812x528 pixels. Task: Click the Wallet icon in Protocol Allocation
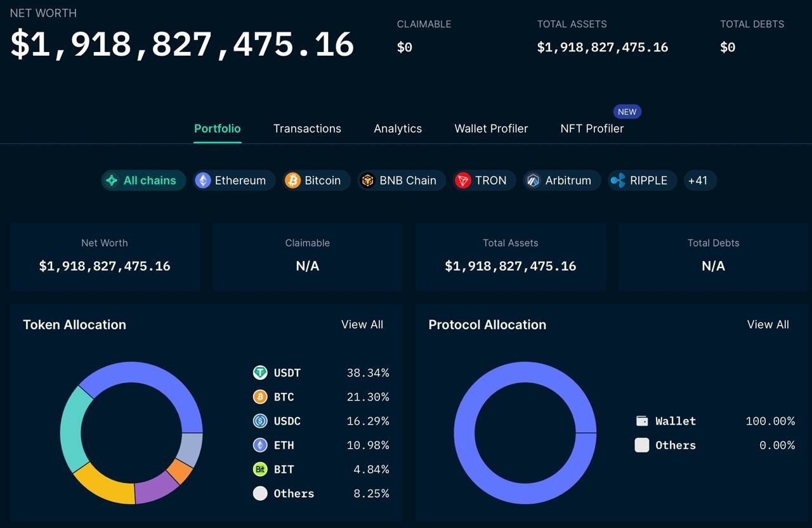(x=642, y=421)
